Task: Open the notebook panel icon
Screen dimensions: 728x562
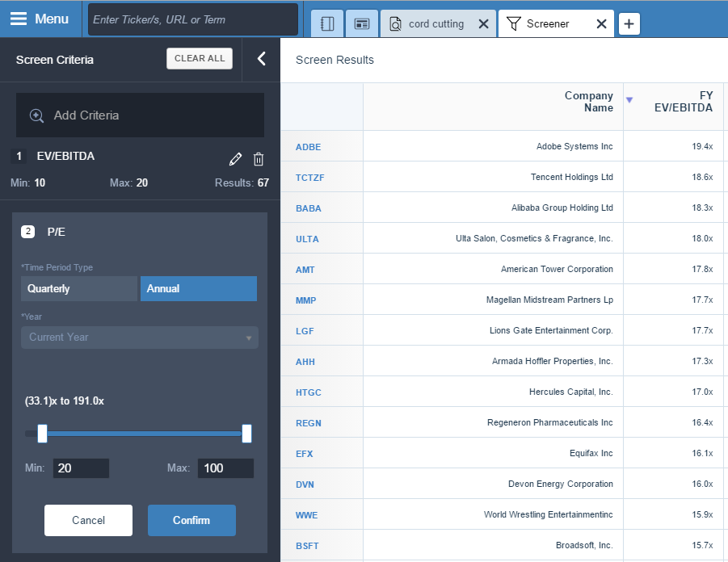Action: (327, 23)
